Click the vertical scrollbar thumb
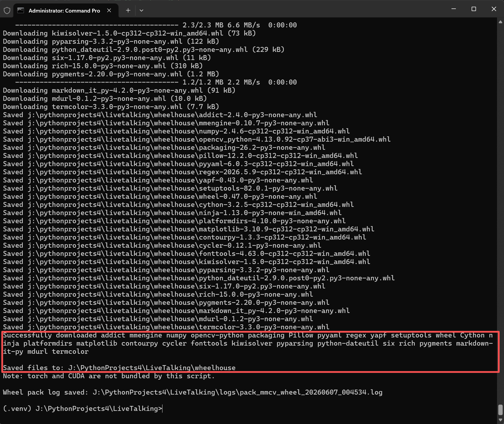The height and width of the screenshot is (424, 504). (501, 410)
